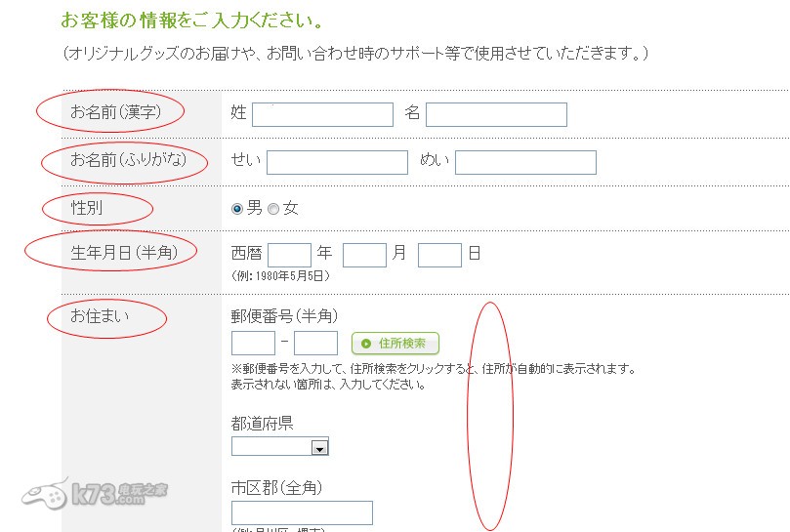Viewport: 790px width, 532px height.
Task: Click the birth year field before 年
Action: coord(289,256)
